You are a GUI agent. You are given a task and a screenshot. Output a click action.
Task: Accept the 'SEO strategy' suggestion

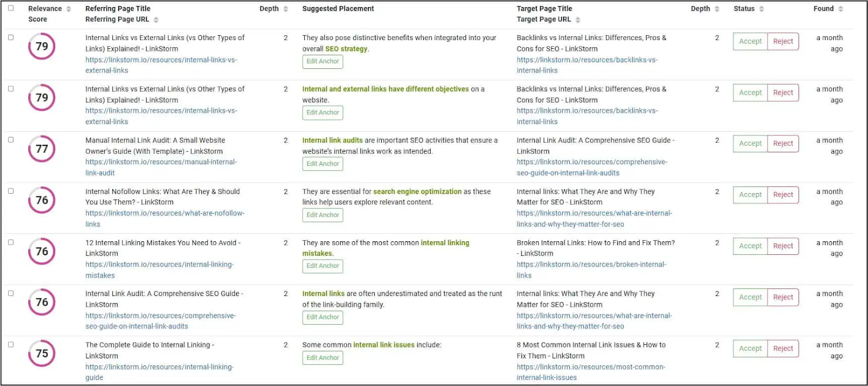[750, 41]
